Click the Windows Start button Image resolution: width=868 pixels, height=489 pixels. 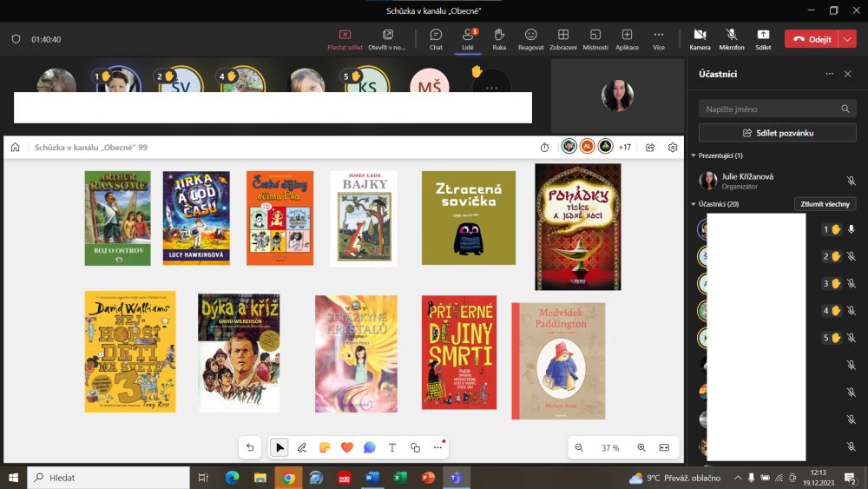click(13, 478)
